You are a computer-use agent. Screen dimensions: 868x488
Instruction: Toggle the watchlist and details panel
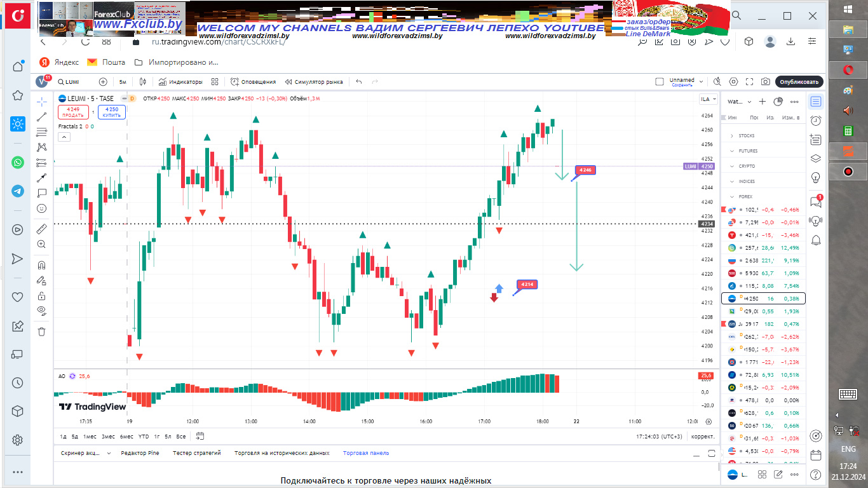(x=816, y=102)
